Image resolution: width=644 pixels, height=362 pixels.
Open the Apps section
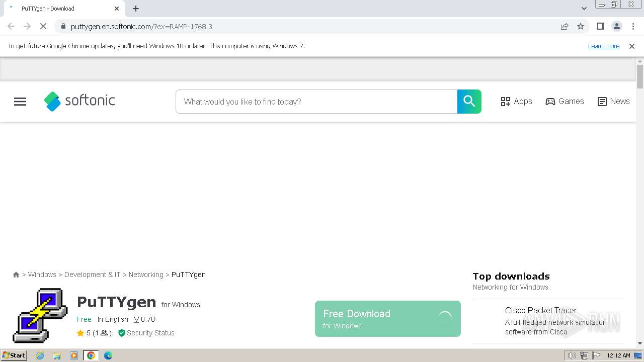click(x=516, y=102)
